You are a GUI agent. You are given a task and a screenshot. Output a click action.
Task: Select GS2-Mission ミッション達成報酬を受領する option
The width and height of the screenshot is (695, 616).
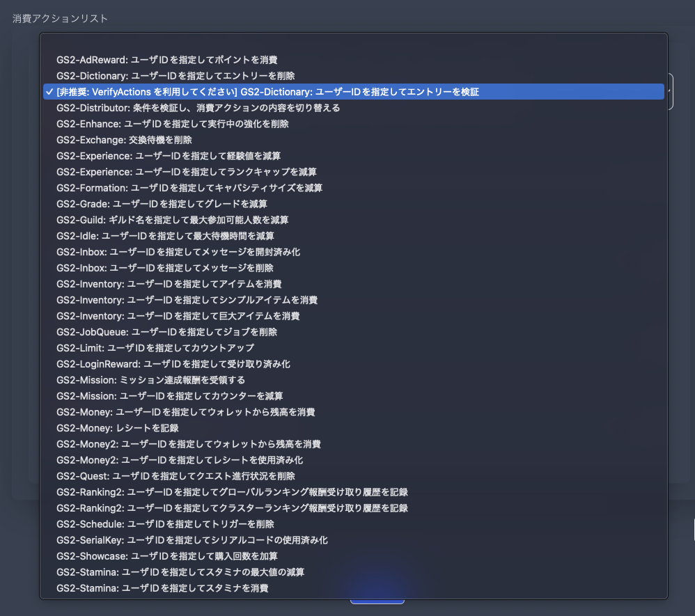[353, 380]
